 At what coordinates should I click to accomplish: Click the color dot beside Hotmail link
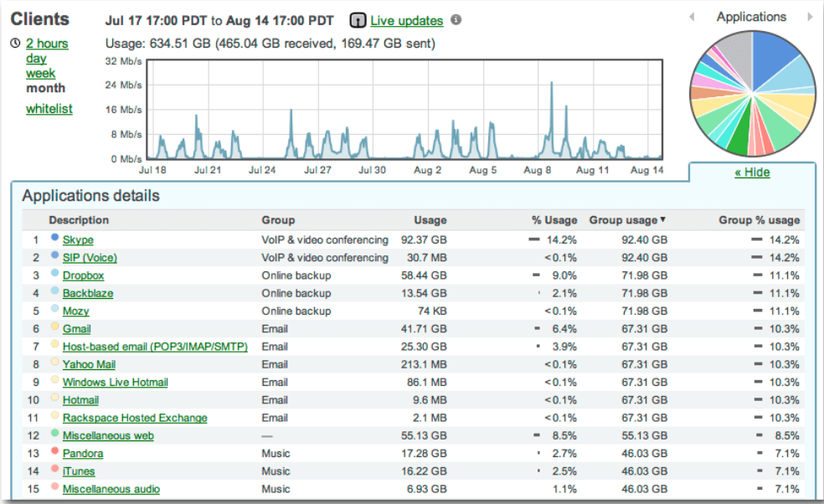tap(54, 398)
